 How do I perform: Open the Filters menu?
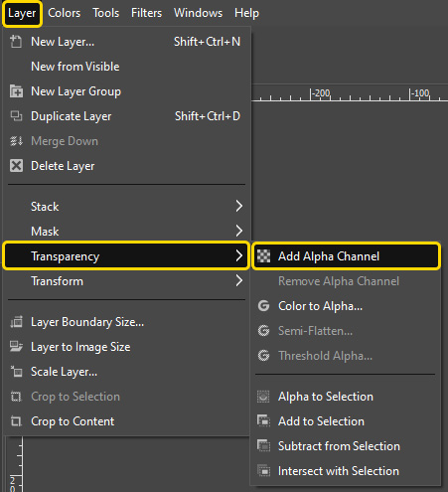coord(146,13)
